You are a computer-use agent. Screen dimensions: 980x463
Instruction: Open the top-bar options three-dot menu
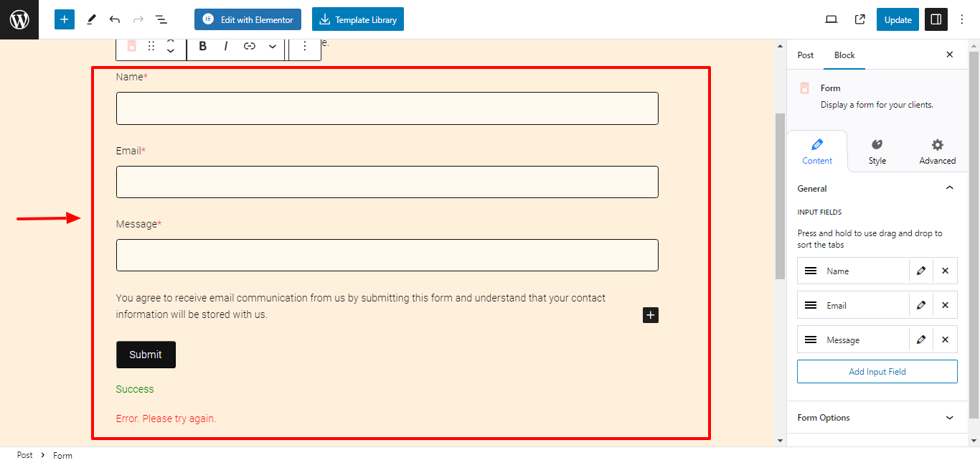click(x=963, y=19)
